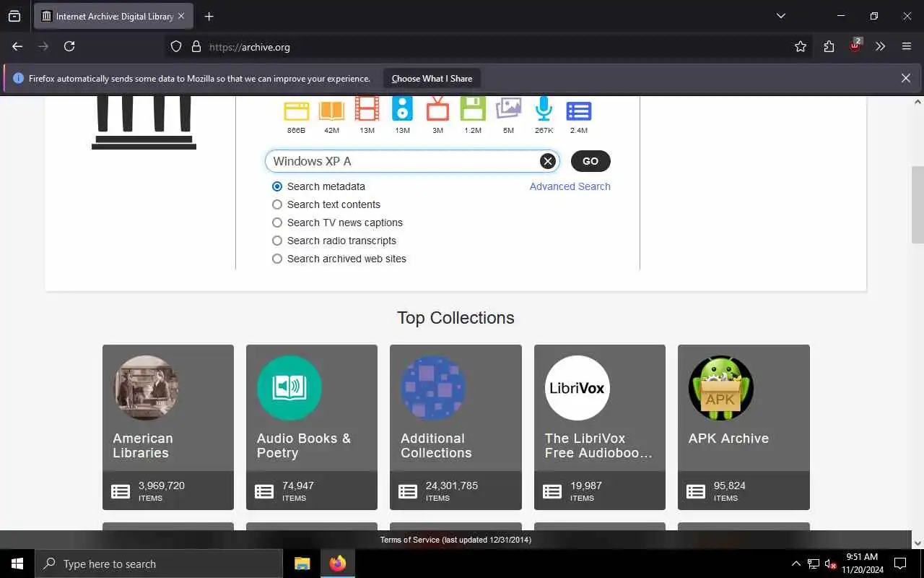Expand the list all tabs dropdown arrow
Image resolution: width=924 pixels, height=578 pixels.
(x=780, y=16)
